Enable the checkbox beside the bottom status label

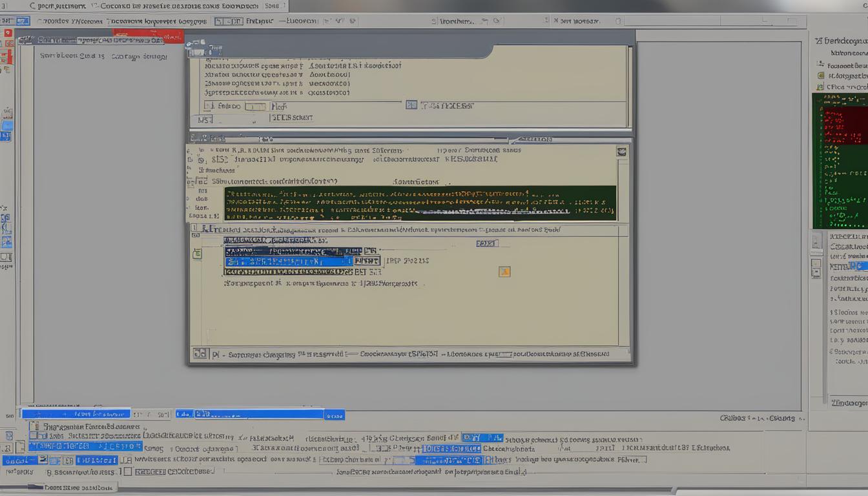point(127,472)
